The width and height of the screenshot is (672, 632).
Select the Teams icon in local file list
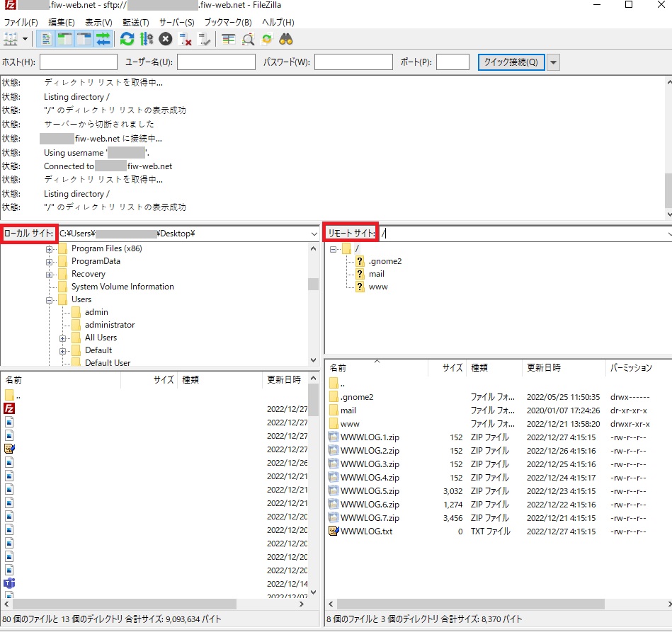pyautogui.click(x=9, y=583)
